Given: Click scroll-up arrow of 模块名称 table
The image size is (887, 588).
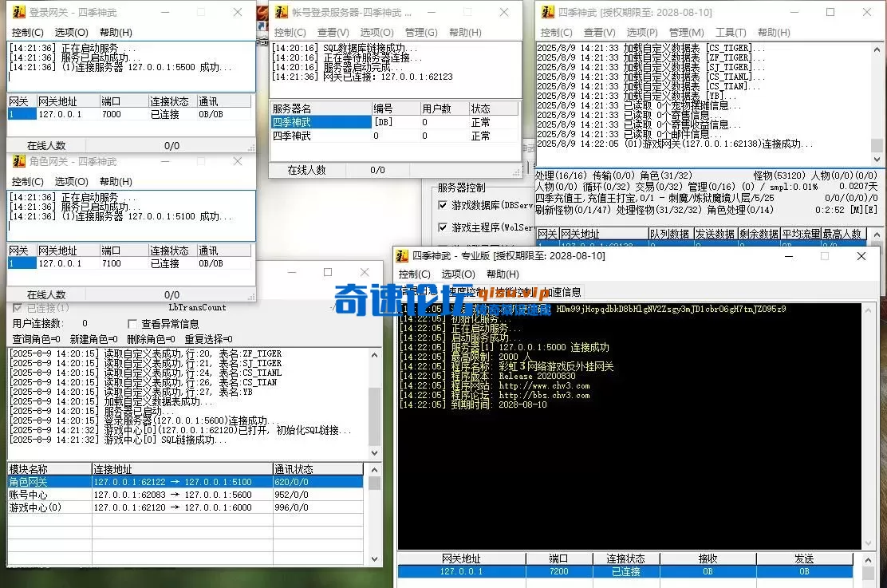Looking at the screenshot, I should click(374, 470).
